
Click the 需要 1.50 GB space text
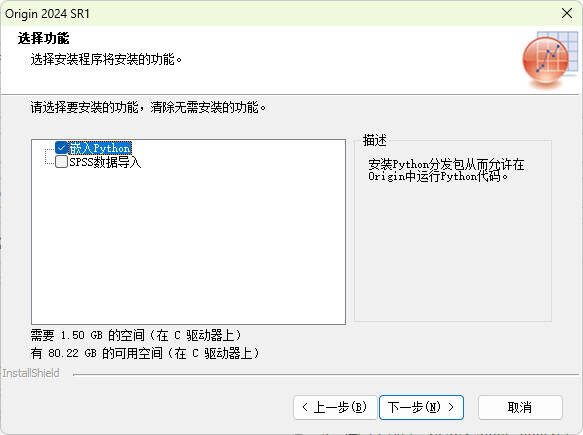[136, 335]
